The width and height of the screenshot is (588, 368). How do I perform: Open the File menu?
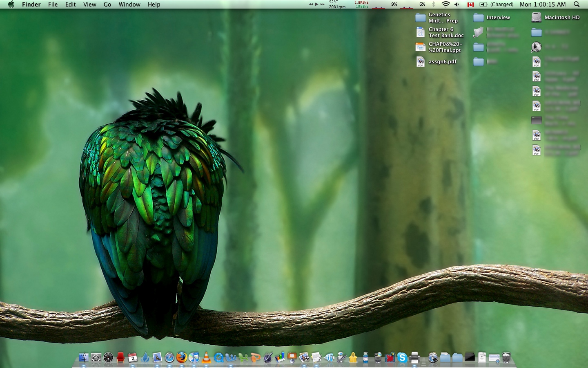53,4
